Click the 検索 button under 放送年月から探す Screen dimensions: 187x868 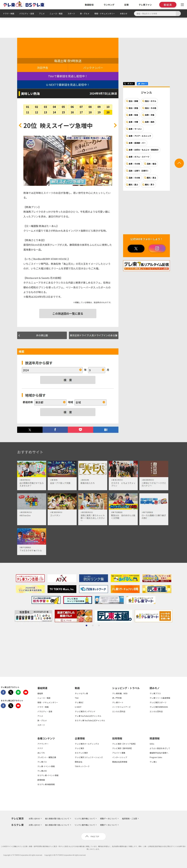[x=67, y=380]
